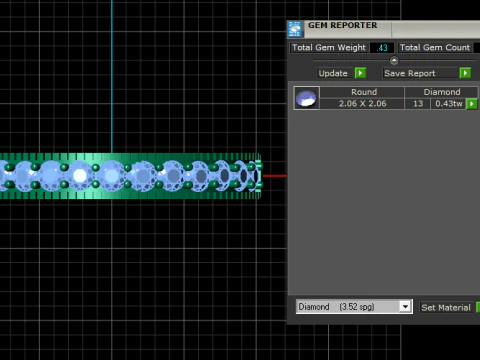Select the Diamond material cell
This screenshot has height=360, width=480.
pyautogui.click(x=441, y=92)
